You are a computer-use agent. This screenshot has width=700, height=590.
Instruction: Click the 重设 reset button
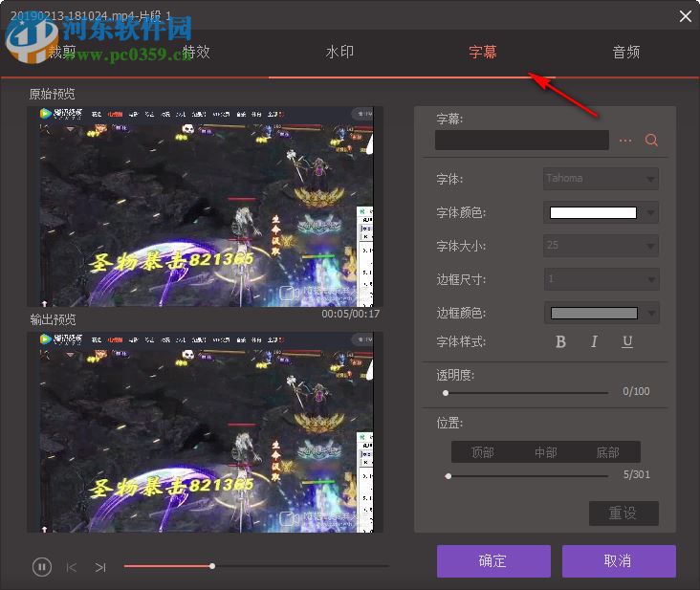(x=623, y=514)
